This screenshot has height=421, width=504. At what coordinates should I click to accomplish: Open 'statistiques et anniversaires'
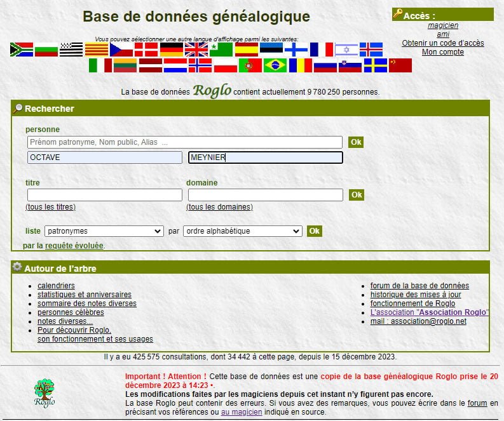[85, 295]
